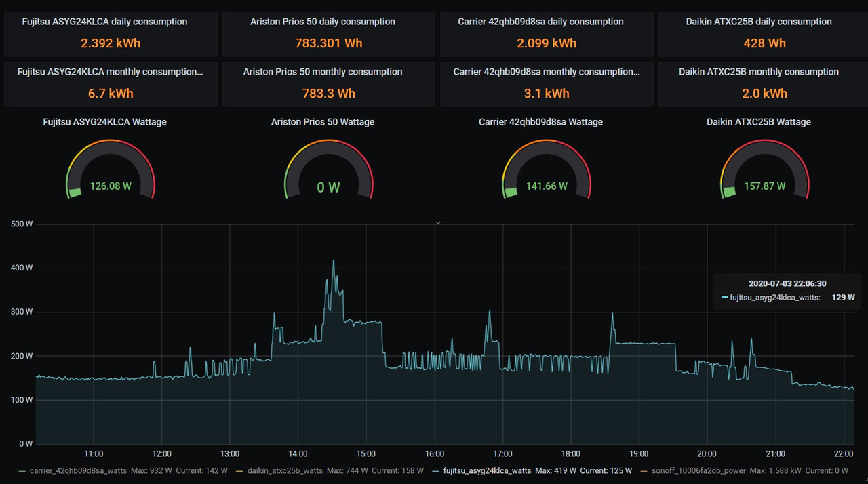Screen dimensions: 868x484
Task: Select the 6.7 kWh monthly value
Action: tap(111, 94)
